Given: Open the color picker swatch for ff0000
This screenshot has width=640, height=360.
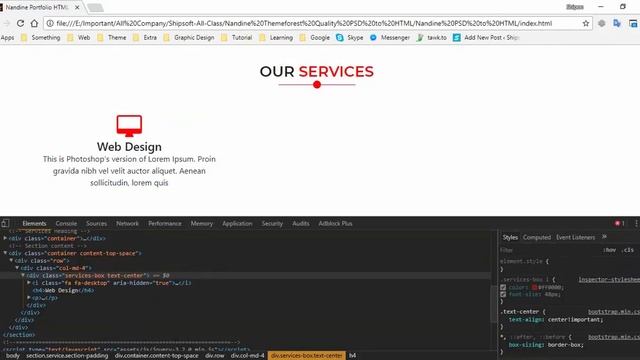Looking at the screenshot, I should click(x=534, y=287).
